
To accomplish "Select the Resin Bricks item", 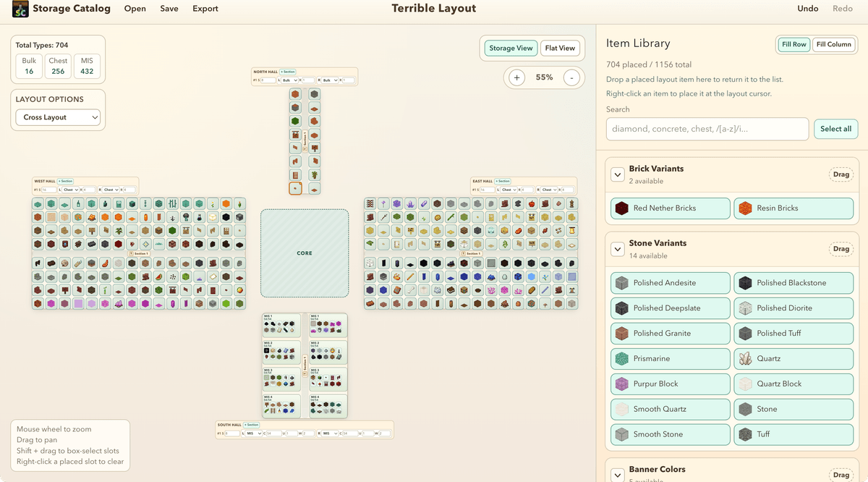I will [793, 208].
